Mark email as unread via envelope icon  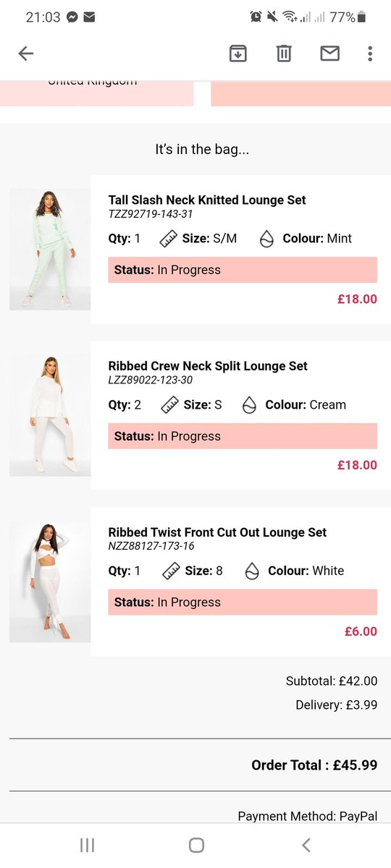[x=330, y=54]
